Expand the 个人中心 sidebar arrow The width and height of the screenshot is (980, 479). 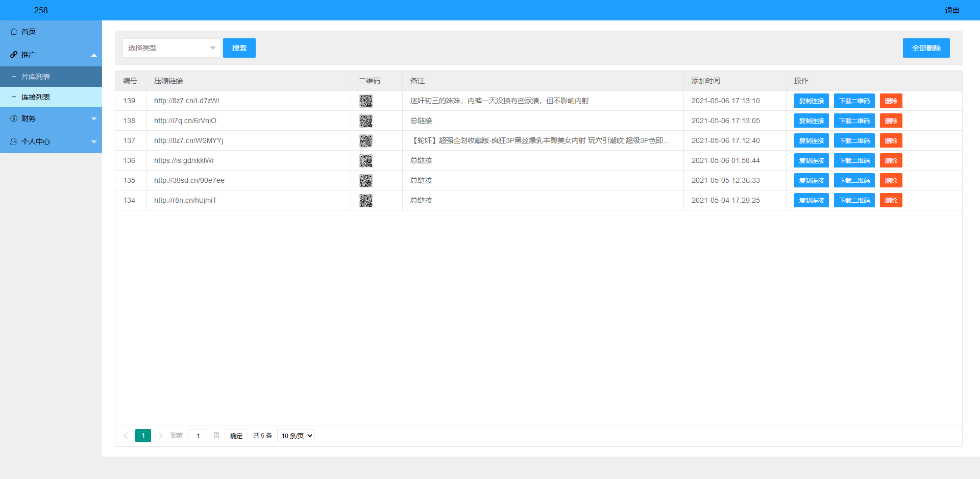pyautogui.click(x=94, y=141)
